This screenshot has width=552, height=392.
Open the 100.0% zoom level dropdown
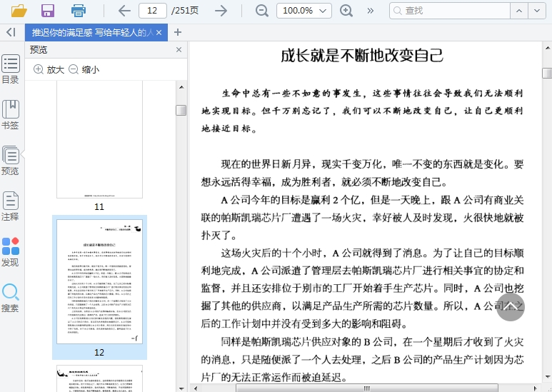tap(303, 11)
